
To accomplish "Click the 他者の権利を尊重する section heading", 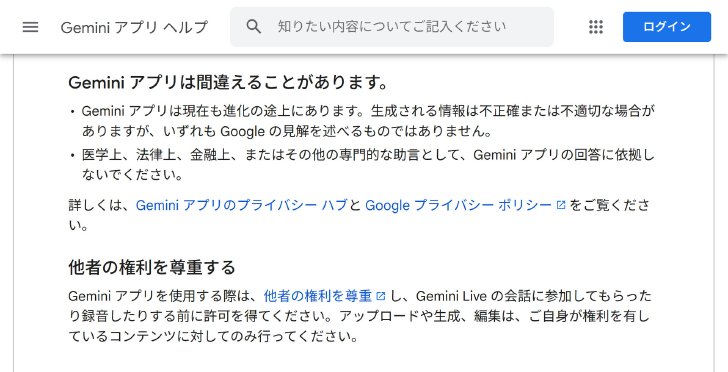I will (152, 268).
